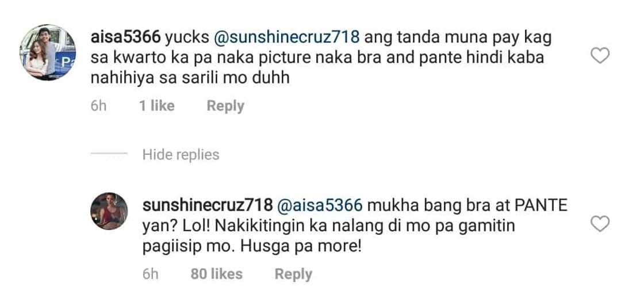Follow the @aisa5366 mention in the reply

point(320,205)
